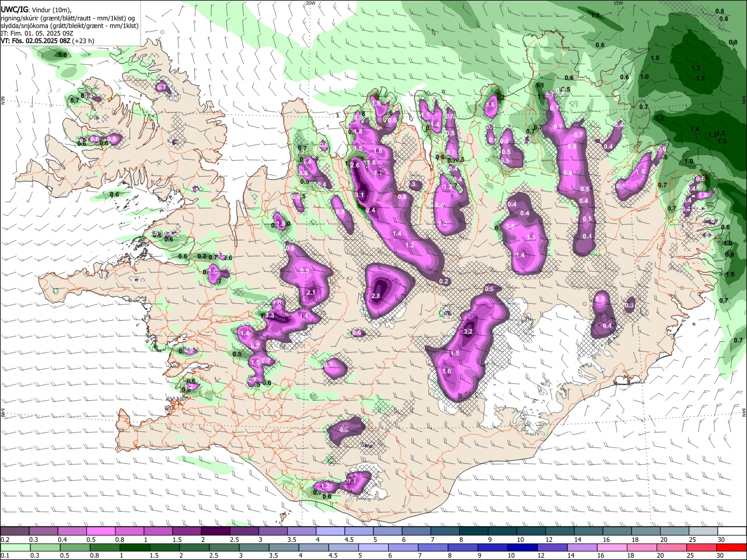
Task: Click the 3.2 snowfall value on the map
Action: tap(467, 331)
